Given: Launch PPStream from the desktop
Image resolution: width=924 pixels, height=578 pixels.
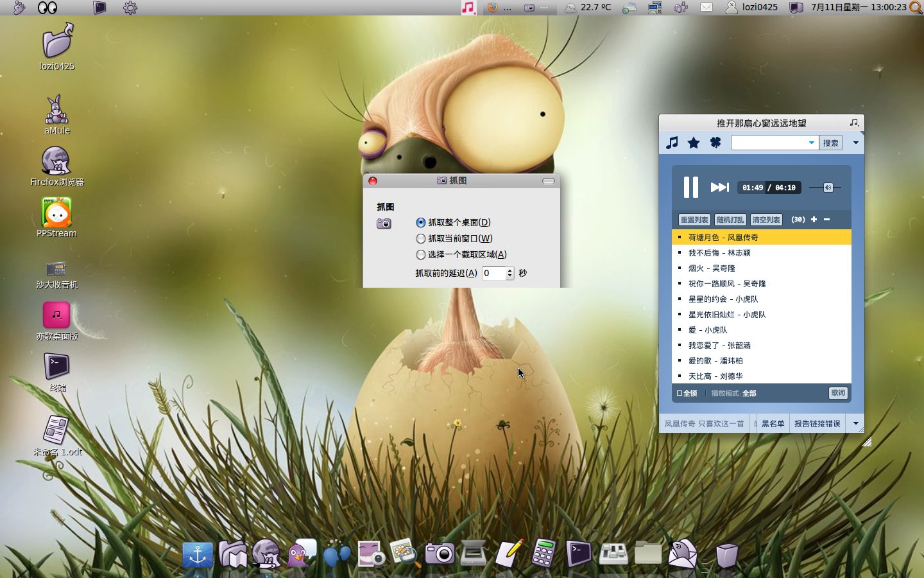Looking at the screenshot, I should click(57, 217).
